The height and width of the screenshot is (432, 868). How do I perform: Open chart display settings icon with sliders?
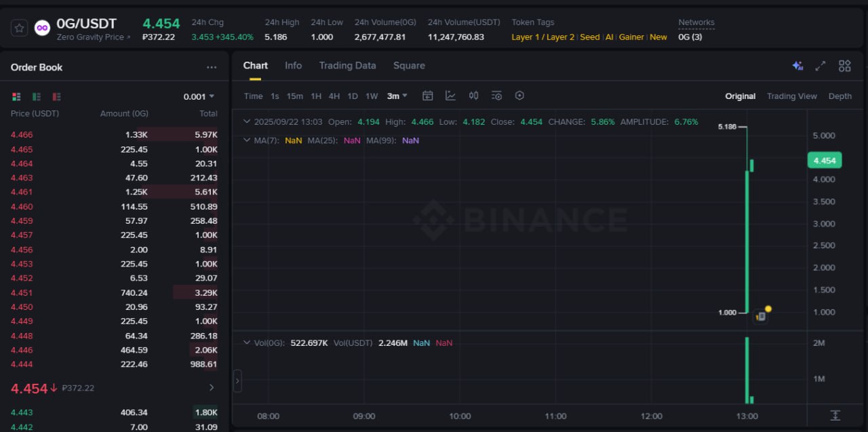click(x=496, y=96)
